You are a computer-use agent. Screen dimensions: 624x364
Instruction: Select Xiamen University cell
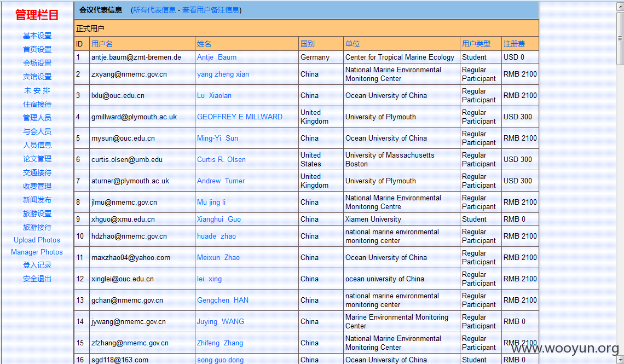pyautogui.click(x=401, y=219)
